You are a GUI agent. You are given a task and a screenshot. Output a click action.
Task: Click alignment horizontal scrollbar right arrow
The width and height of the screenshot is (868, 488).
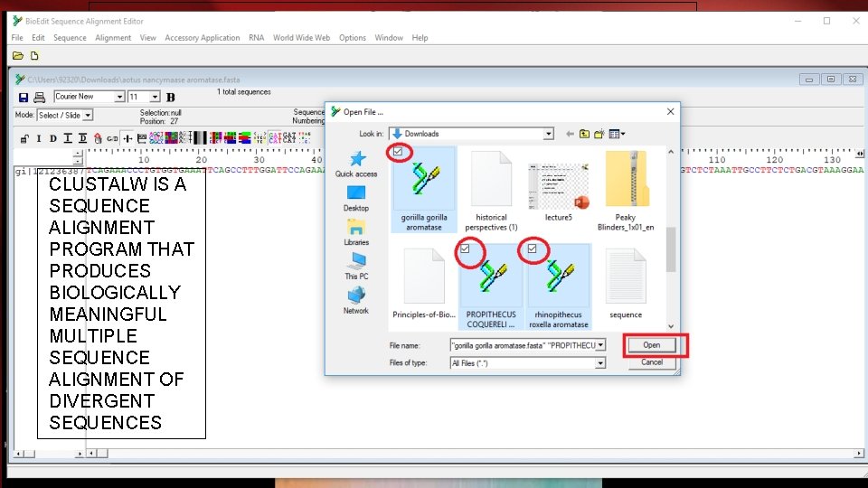point(859,454)
